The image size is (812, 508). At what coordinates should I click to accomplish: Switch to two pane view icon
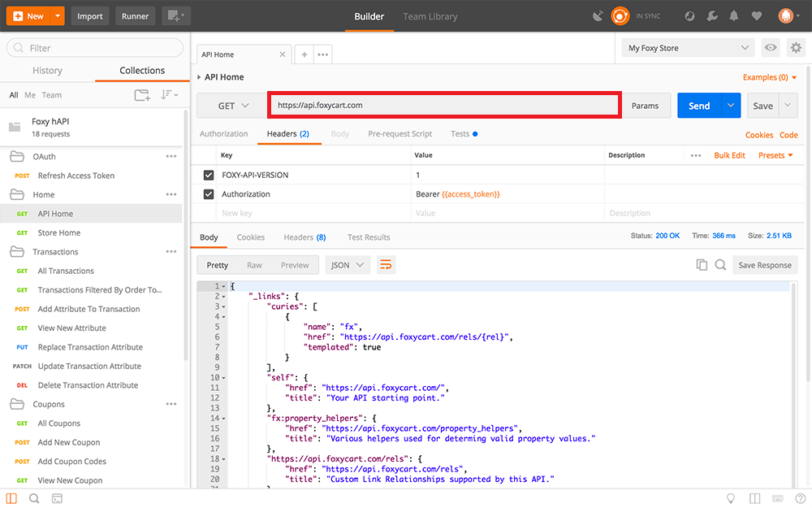point(754,499)
